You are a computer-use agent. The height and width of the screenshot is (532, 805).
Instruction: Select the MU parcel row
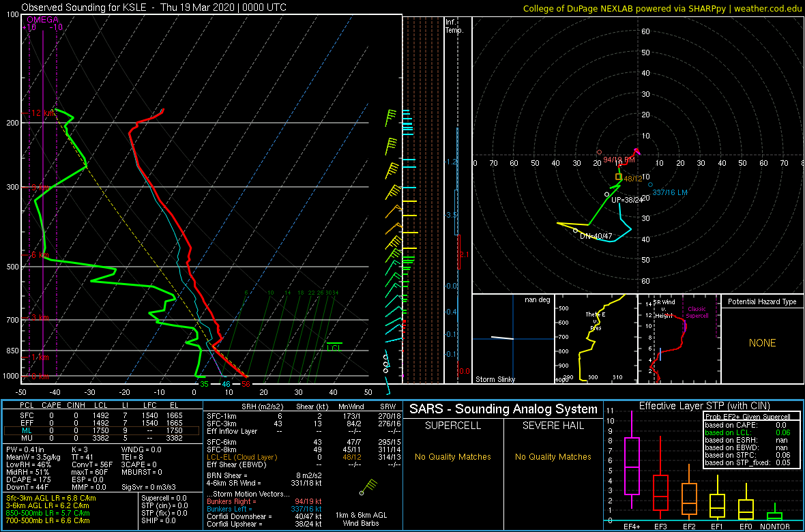click(102, 439)
